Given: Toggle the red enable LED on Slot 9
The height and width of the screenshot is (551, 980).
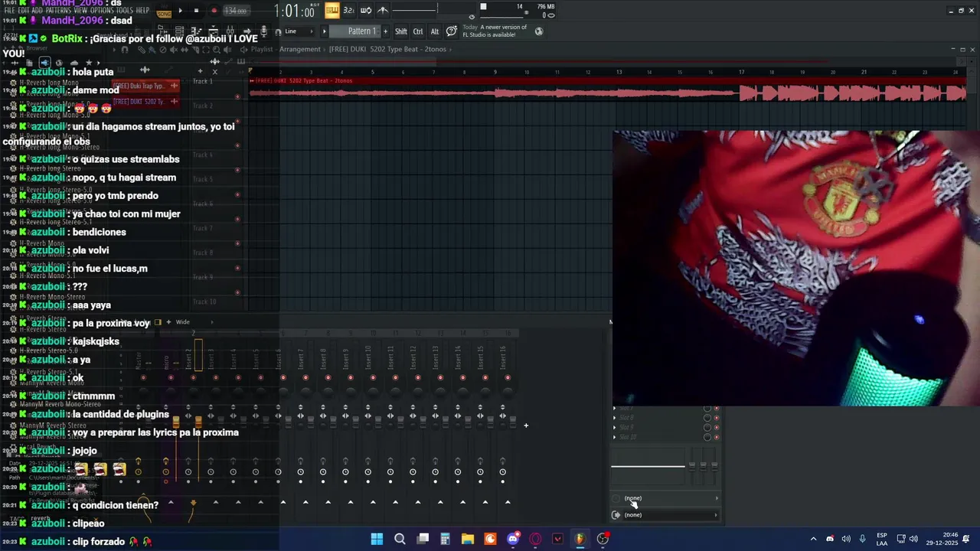Looking at the screenshot, I should point(717,427).
